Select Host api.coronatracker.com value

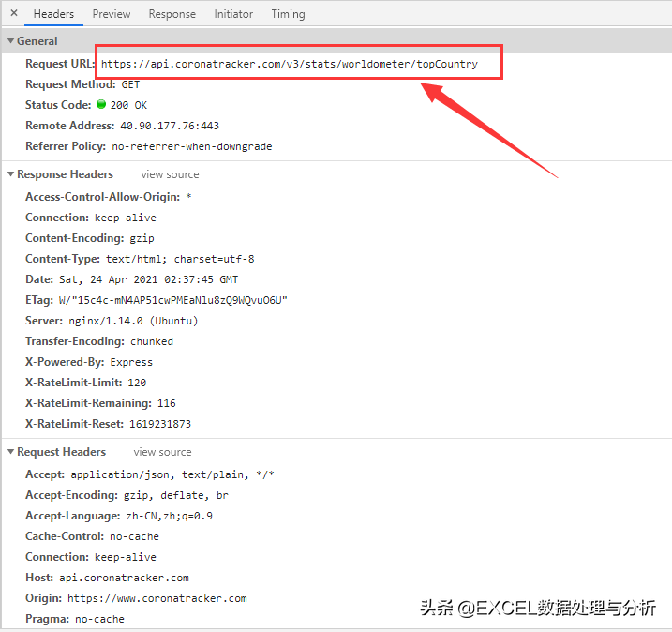click(124, 578)
